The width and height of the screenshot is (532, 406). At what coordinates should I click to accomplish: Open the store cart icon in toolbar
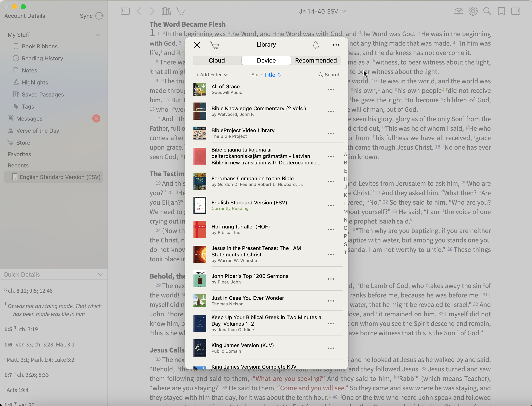[x=180, y=11]
